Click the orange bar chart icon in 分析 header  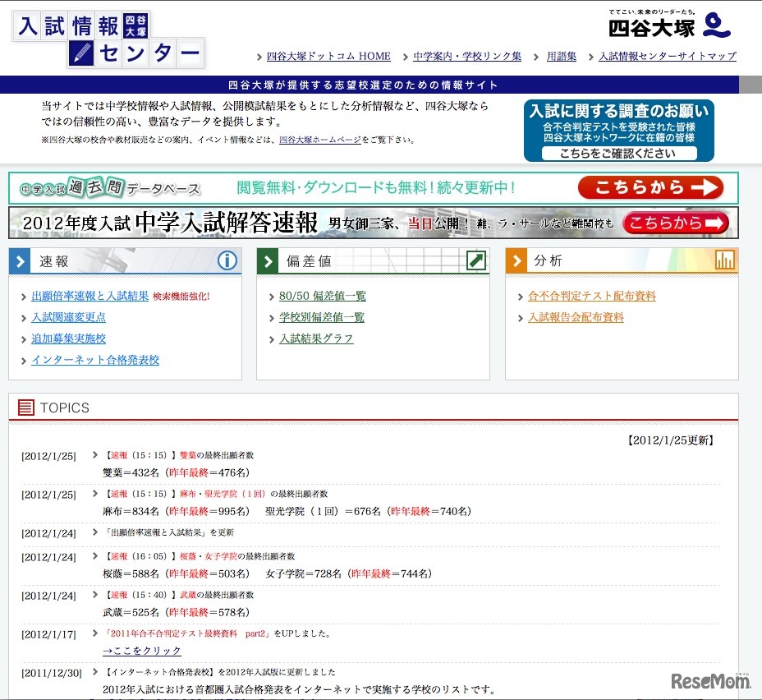[724, 261]
